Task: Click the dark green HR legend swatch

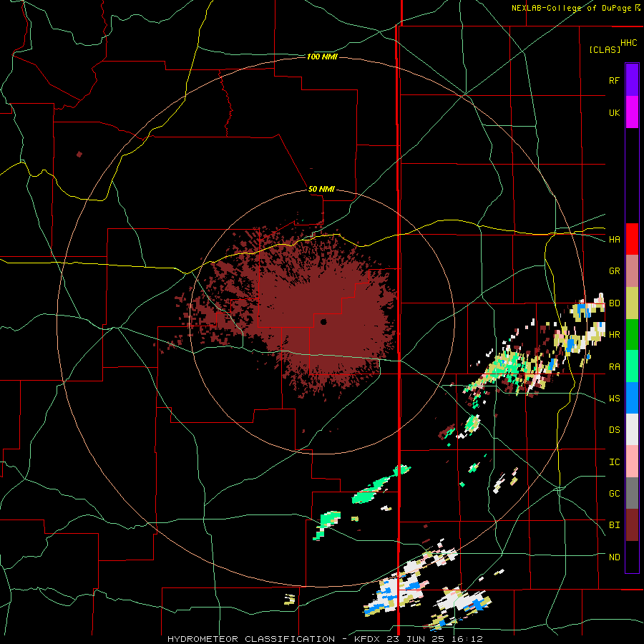Action: point(632,335)
